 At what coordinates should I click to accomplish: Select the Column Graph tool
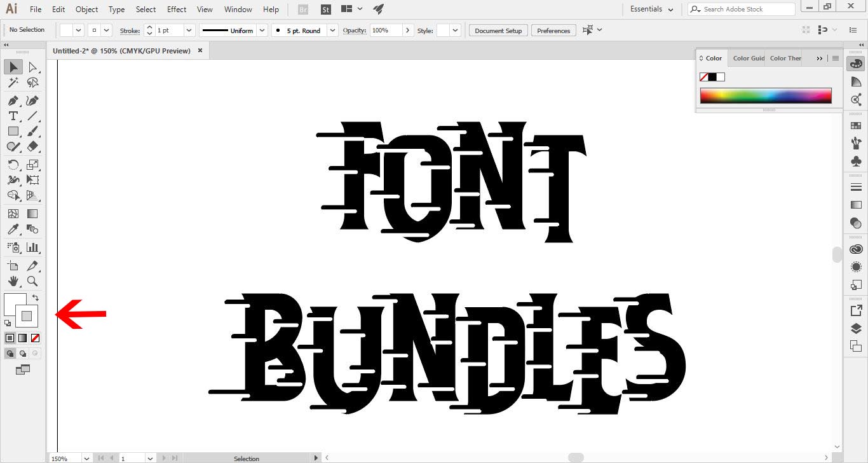[x=32, y=247]
